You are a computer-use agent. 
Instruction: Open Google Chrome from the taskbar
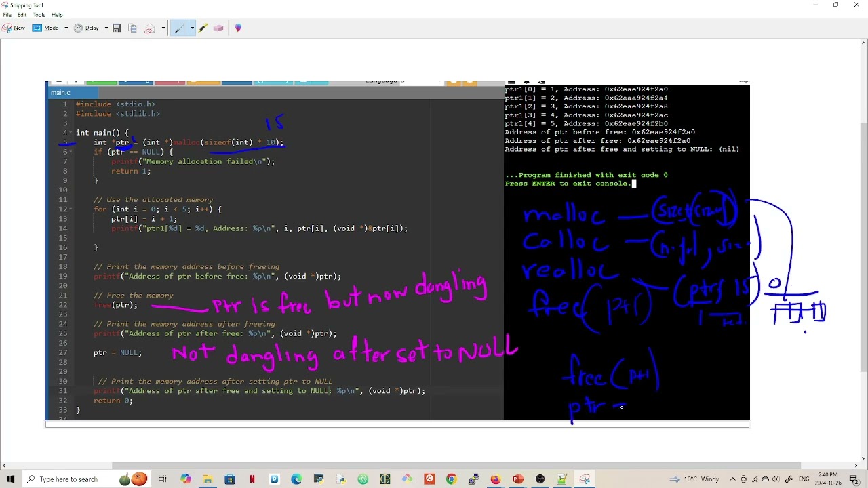point(451,479)
